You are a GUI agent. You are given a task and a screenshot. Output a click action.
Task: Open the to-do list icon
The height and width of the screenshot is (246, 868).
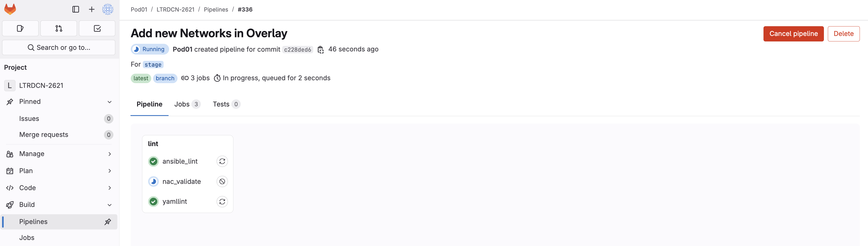[x=97, y=29]
